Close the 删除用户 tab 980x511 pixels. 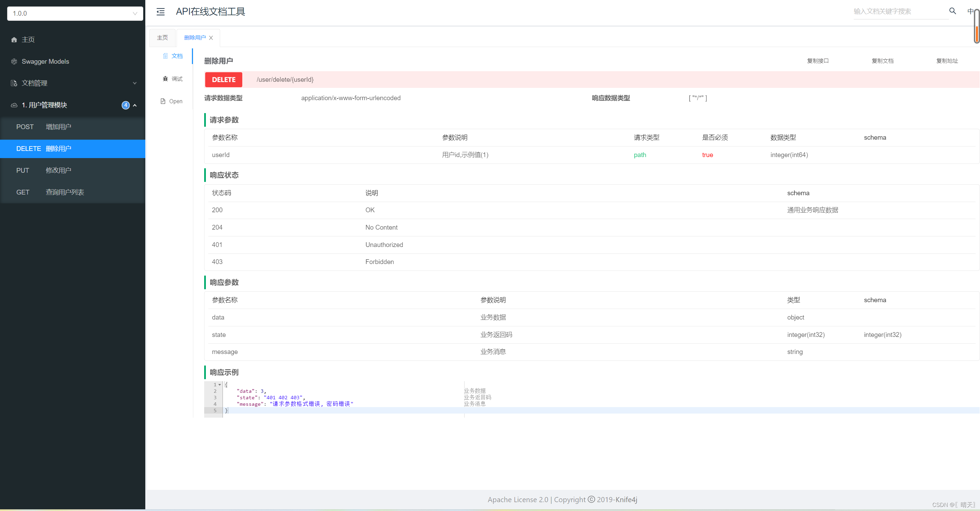point(211,38)
